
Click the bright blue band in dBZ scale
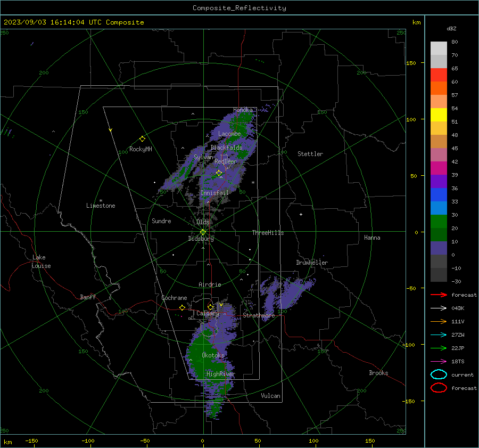(439, 195)
